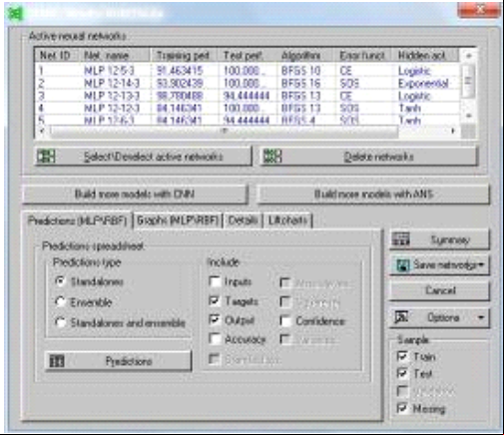This screenshot has height=435, width=504.
Task: Click the green application icon in title bar
Action: [x=15, y=13]
